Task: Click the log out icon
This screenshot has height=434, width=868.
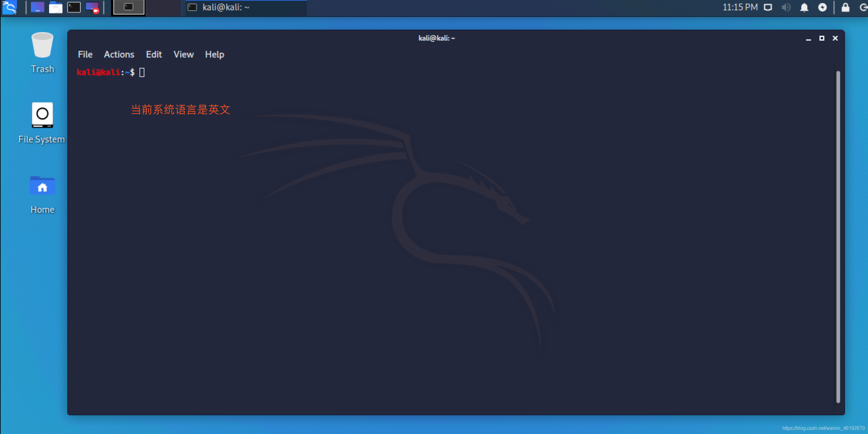Action: click(x=863, y=7)
